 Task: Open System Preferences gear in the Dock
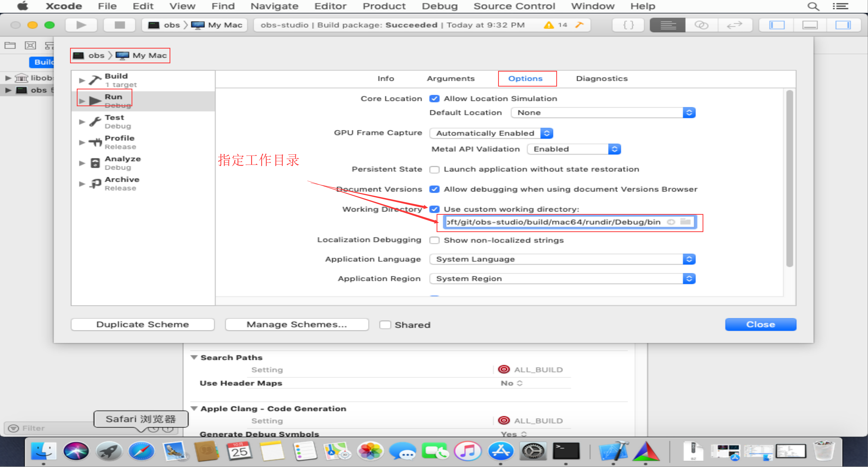tap(533, 451)
